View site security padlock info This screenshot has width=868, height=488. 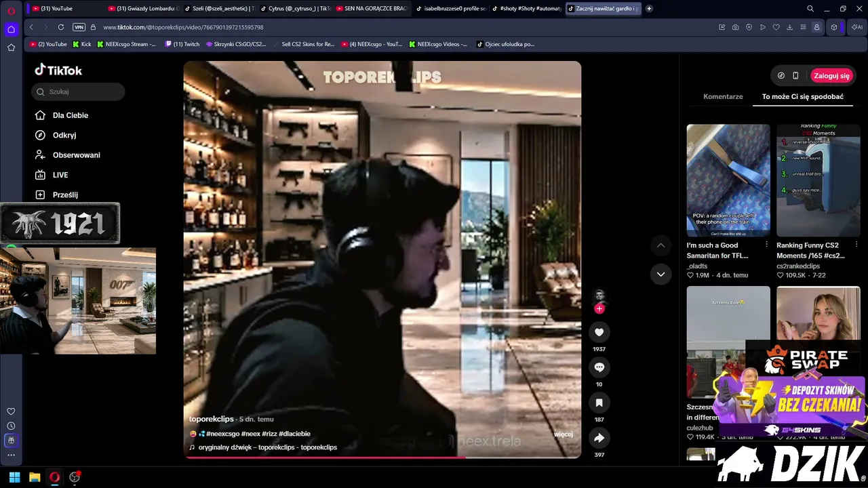(93, 27)
